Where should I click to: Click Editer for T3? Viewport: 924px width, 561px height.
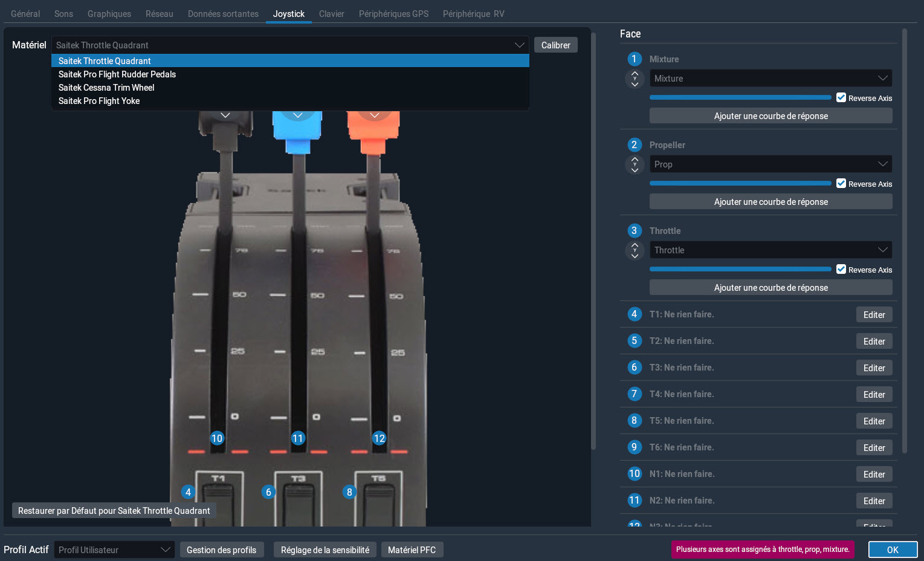pyautogui.click(x=874, y=368)
